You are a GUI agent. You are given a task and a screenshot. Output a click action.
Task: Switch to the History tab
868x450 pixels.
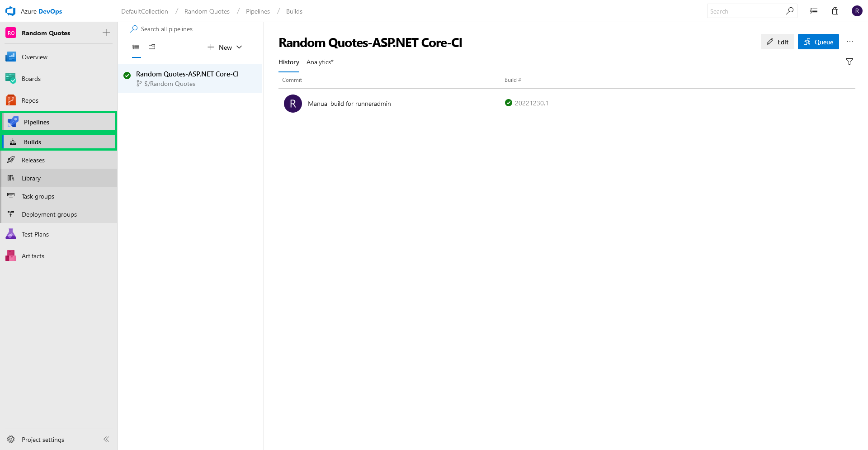pos(289,62)
